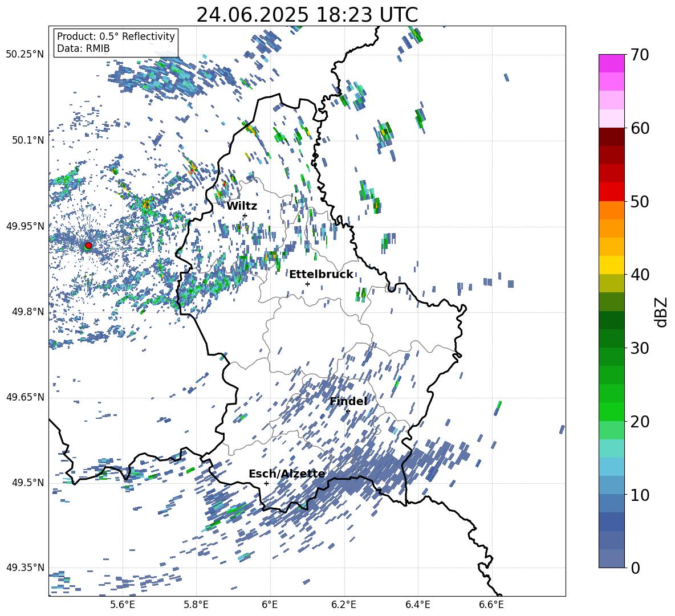Screen dimensions: 675x616
Task: Click the 5.6°E longitude label
Action: coord(123,605)
